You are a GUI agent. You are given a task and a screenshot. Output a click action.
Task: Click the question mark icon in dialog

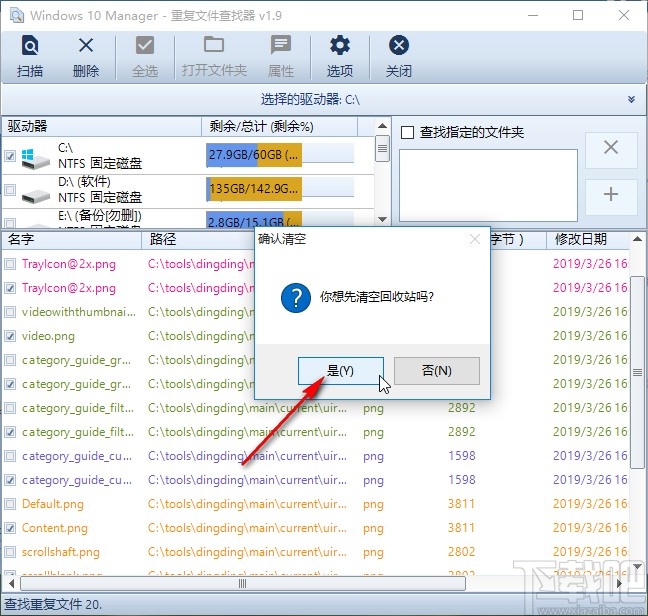point(296,298)
